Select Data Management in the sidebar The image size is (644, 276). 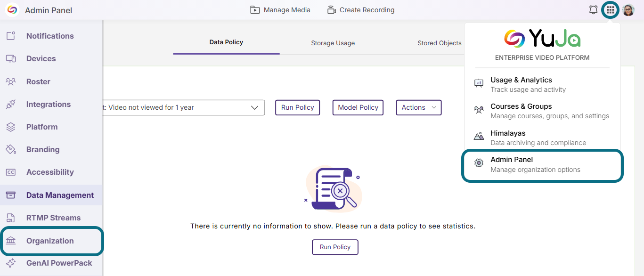point(51,195)
